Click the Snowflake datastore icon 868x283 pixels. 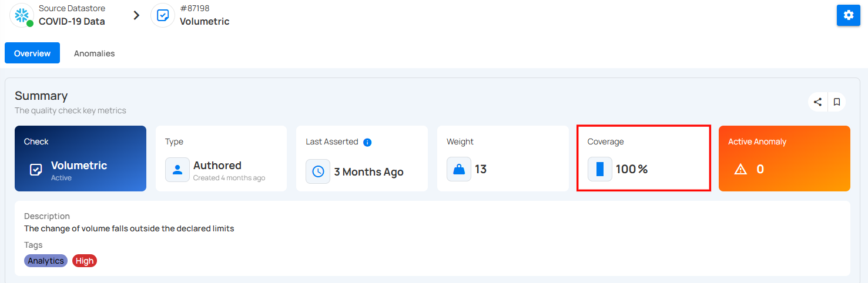tap(22, 15)
